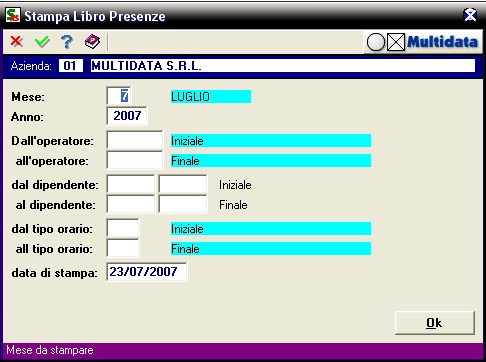Click the Dall'operatore input field
This screenshot has width=486, height=362.
135,140
